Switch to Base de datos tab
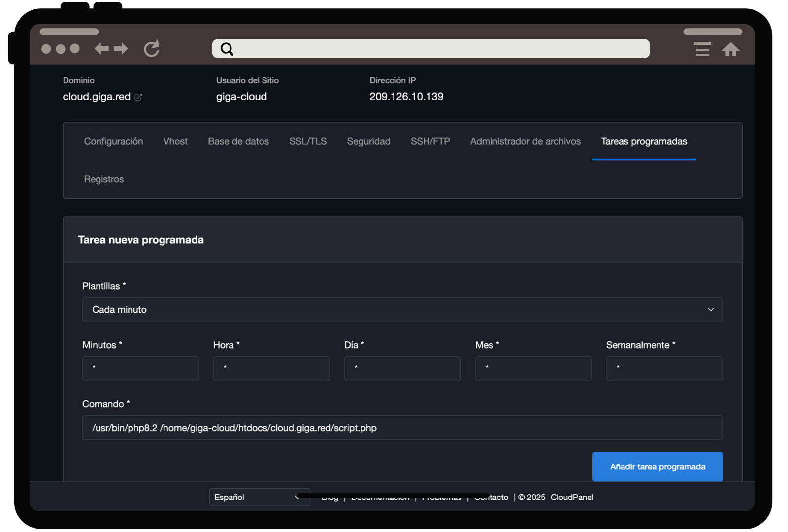 click(x=238, y=141)
